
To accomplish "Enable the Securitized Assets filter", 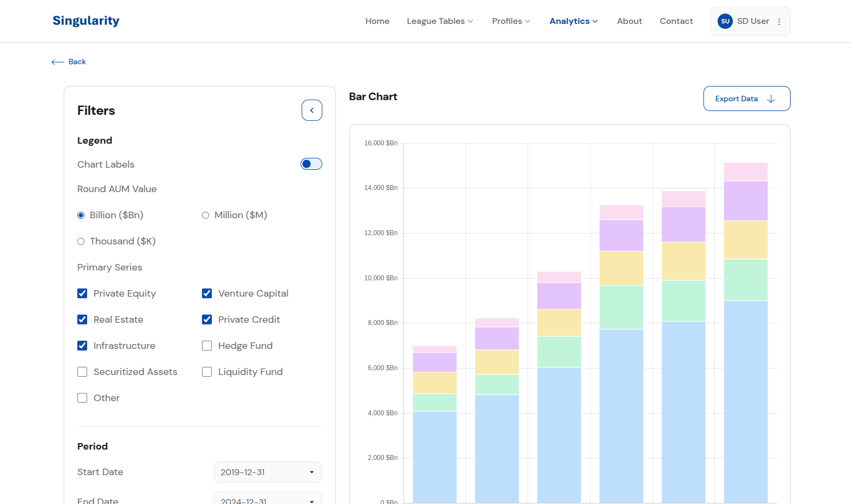I will tap(82, 372).
